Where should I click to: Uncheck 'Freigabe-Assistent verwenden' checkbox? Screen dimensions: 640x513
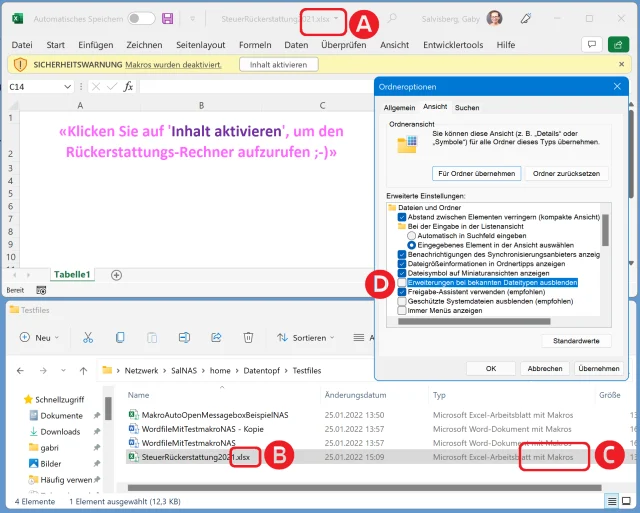click(402, 292)
